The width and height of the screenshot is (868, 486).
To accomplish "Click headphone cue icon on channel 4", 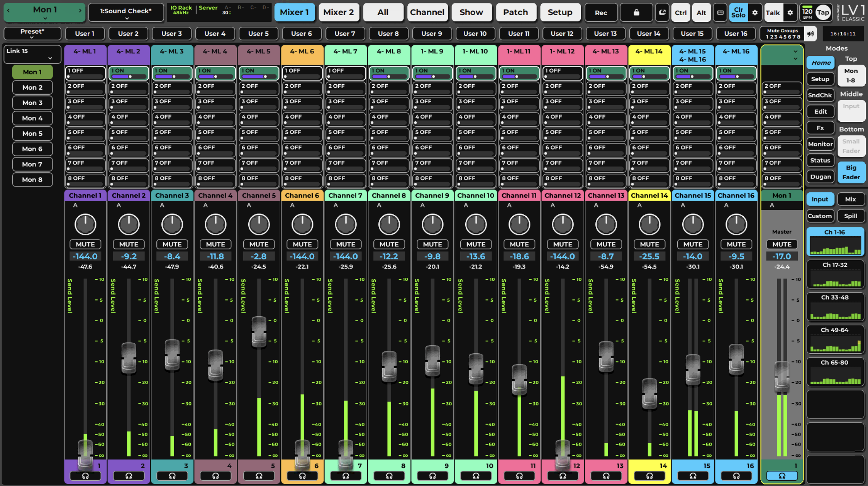I will [x=215, y=476].
